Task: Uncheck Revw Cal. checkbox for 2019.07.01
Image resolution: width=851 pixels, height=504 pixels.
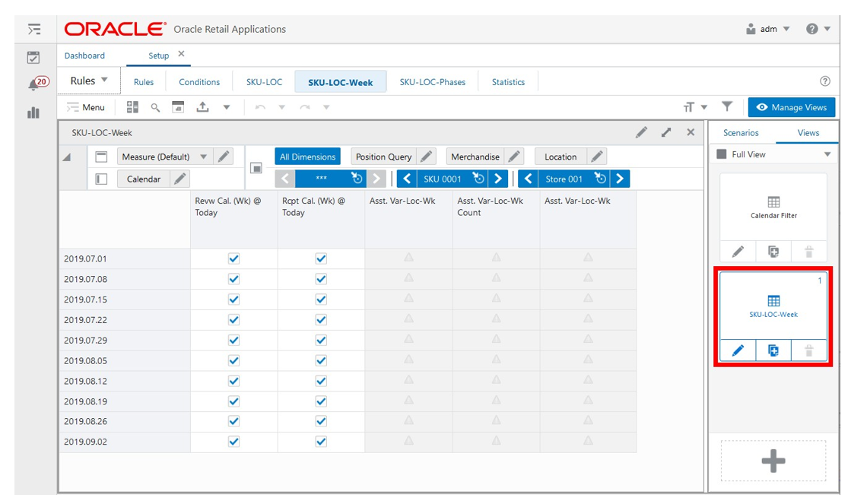Action: [234, 258]
